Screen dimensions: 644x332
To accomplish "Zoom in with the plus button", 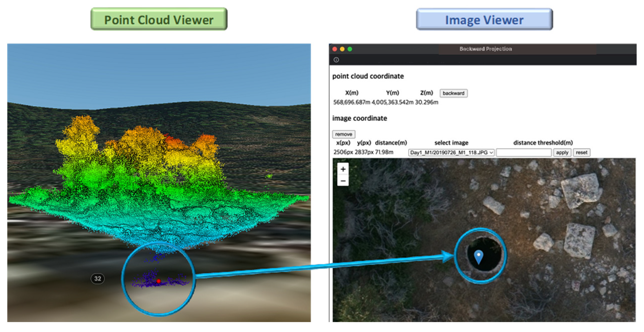I will [x=343, y=169].
